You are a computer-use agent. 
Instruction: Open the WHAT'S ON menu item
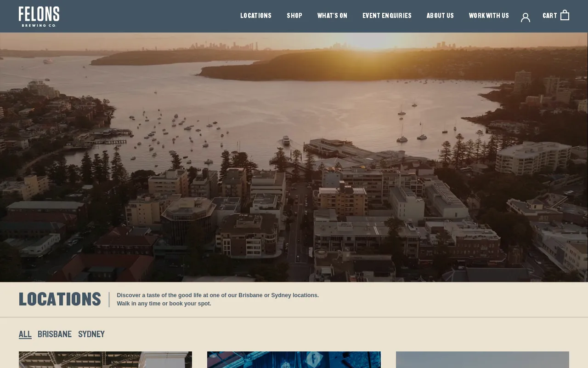click(x=332, y=16)
